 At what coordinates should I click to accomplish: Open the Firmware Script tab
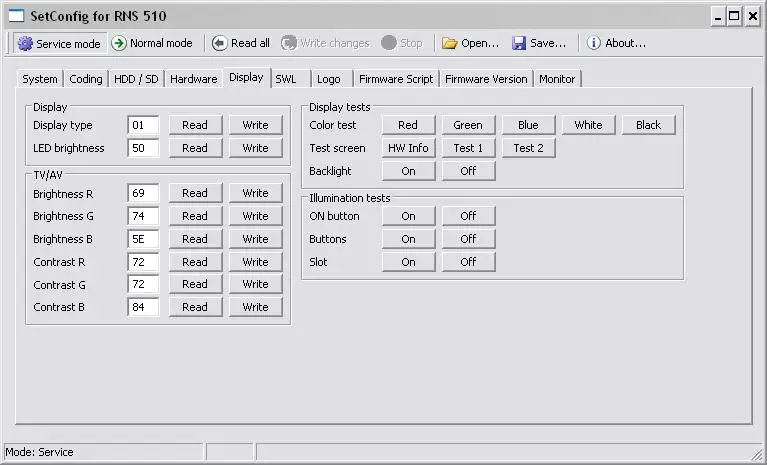[396, 79]
